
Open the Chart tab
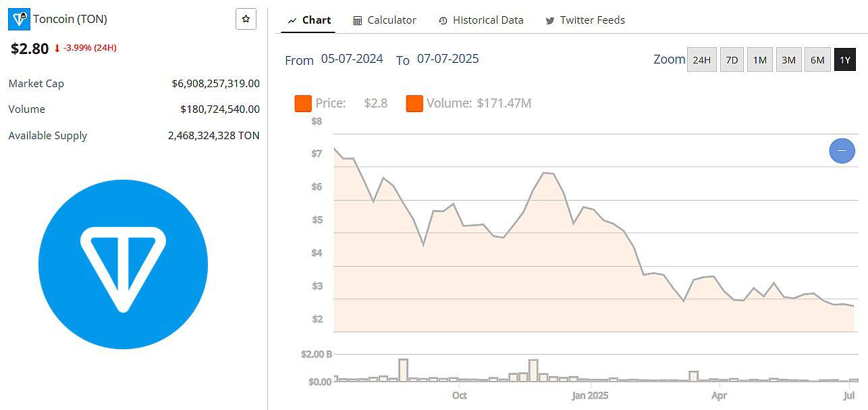[x=309, y=20]
